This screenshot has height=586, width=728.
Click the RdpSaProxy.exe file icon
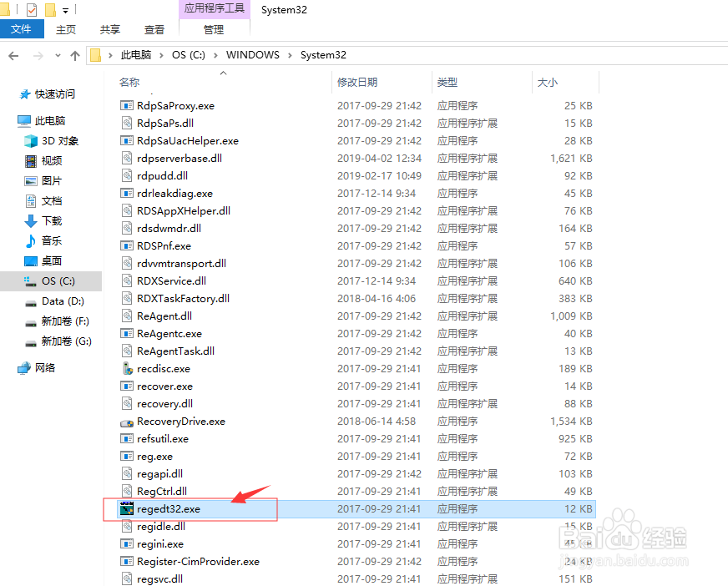coord(127,105)
